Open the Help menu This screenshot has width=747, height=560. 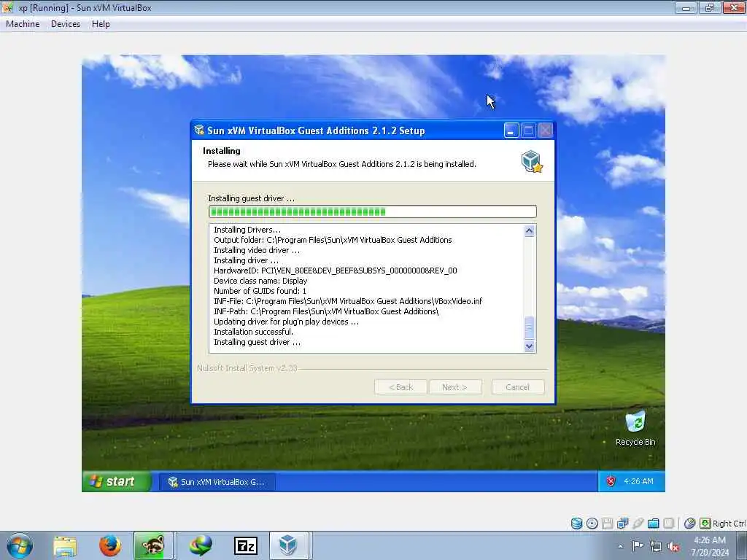pyautogui.click(x=101, y=24)
